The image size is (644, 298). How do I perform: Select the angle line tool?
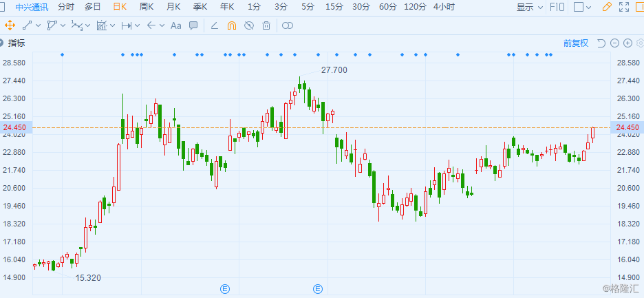point(214,25)
